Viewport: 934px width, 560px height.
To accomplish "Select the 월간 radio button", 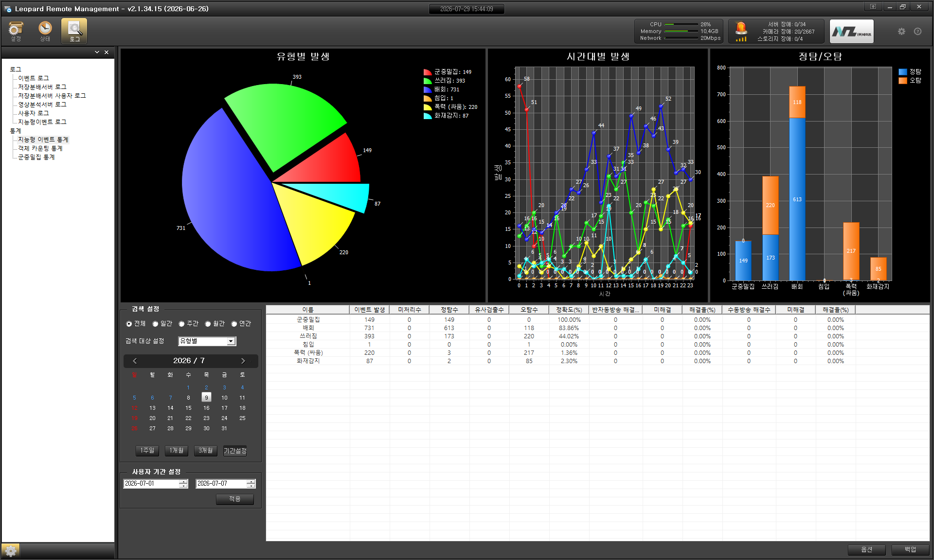I will point(208,324).
